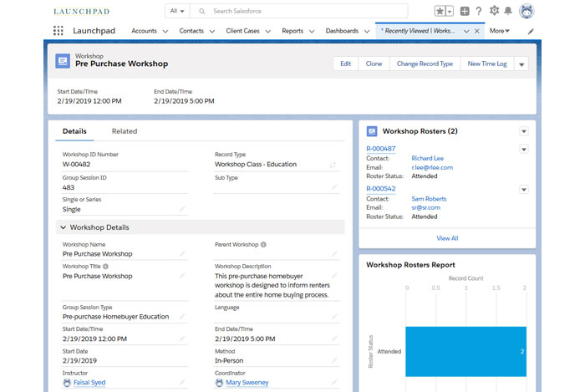
Task: Click the r.lee@rlee.com email link
Action: tap(432, 167)
